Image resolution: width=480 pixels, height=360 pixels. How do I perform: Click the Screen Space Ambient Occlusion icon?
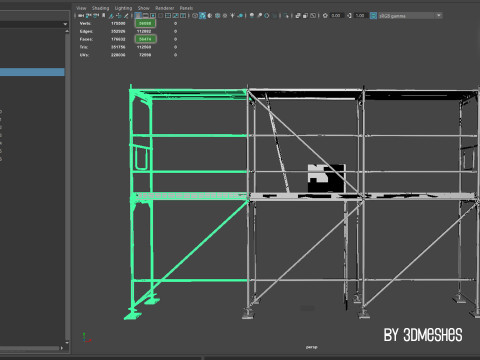click(252, 16)
